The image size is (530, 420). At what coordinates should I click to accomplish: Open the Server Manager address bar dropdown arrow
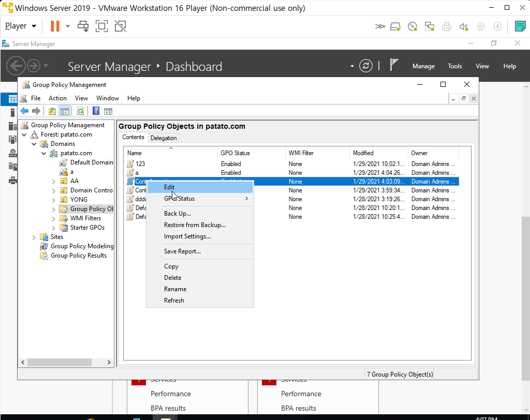click(x=352, y=66)
